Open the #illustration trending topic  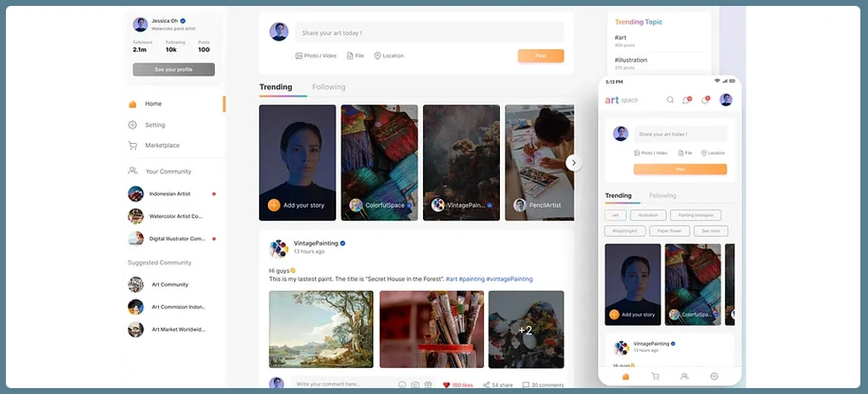click(631, 60)
